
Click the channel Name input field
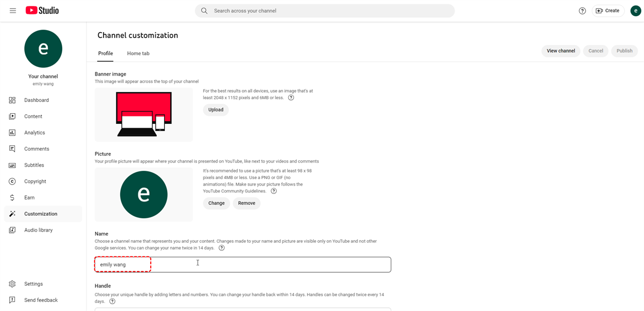point(243,264)
